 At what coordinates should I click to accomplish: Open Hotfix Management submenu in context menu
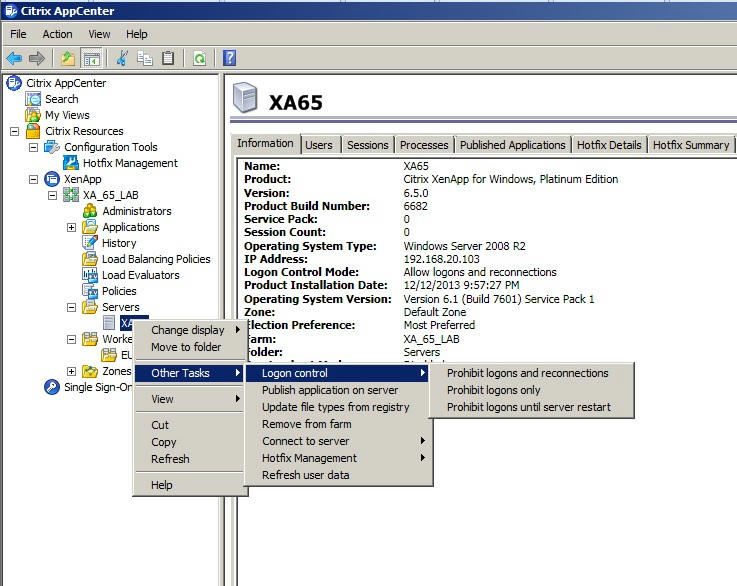click(x=337, y=458)
